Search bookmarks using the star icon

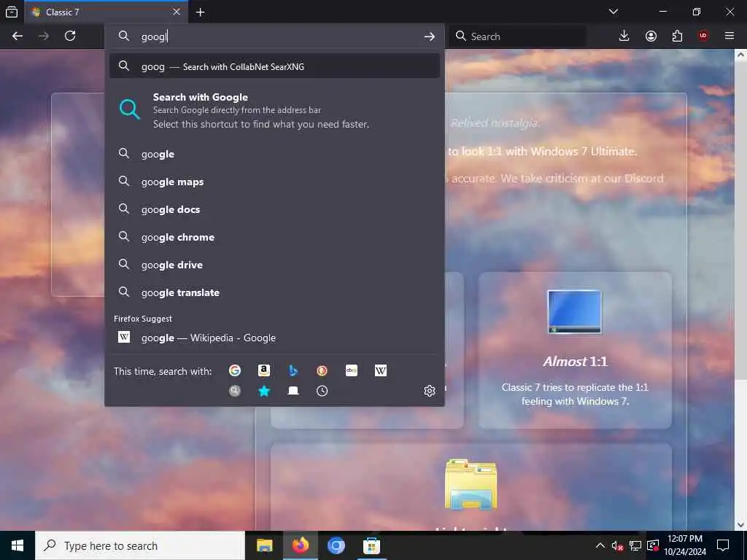(x=264, y=391)
